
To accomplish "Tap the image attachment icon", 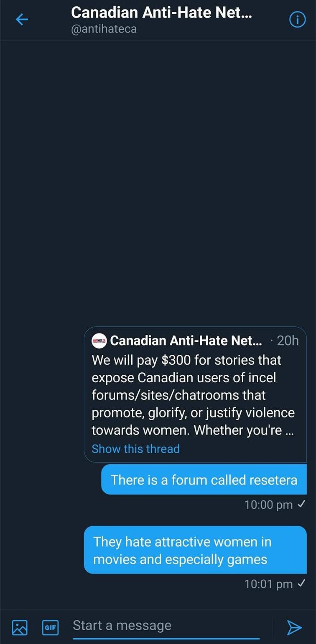I will [20, 627].
